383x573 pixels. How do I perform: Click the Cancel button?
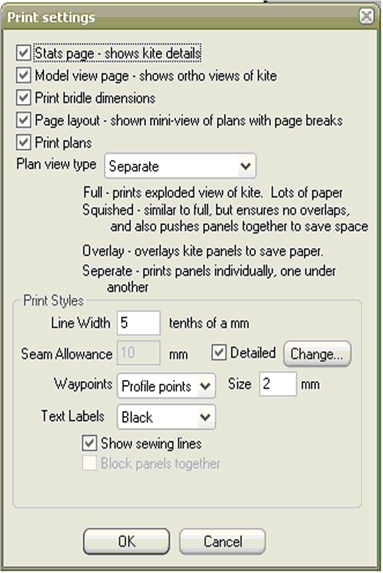(x=222, y=541)
